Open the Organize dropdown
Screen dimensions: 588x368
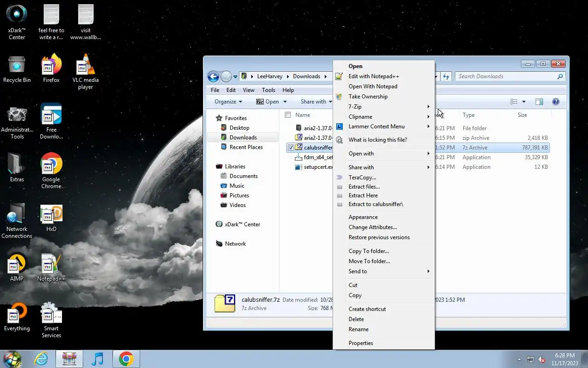click(228, 102)
